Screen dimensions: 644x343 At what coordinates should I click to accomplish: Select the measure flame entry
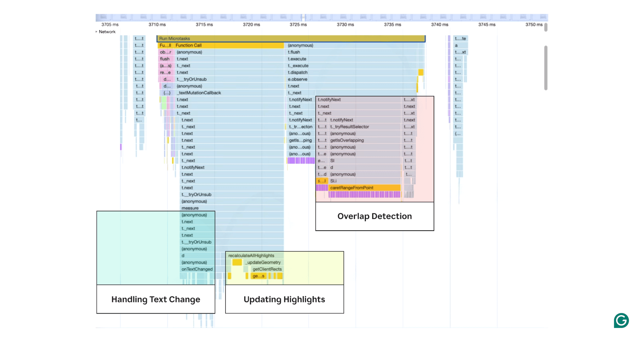click(x=190, y=208)
